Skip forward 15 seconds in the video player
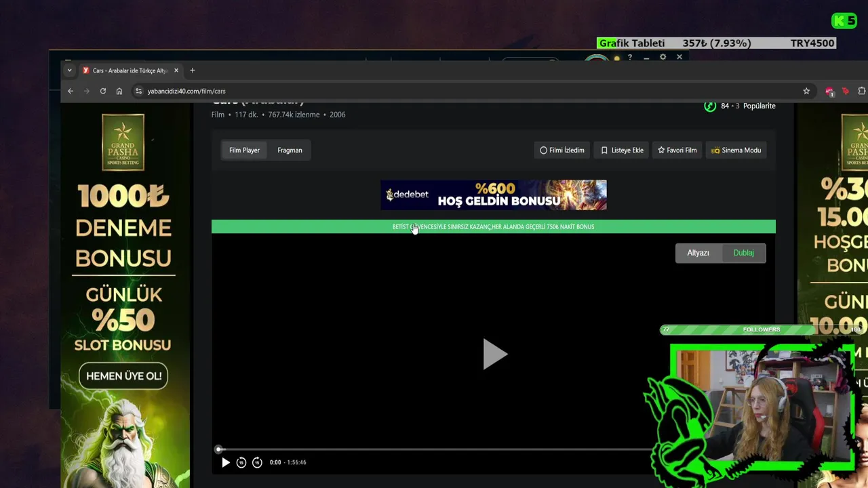This screenshot has width=868, height=488. [257, 462]
